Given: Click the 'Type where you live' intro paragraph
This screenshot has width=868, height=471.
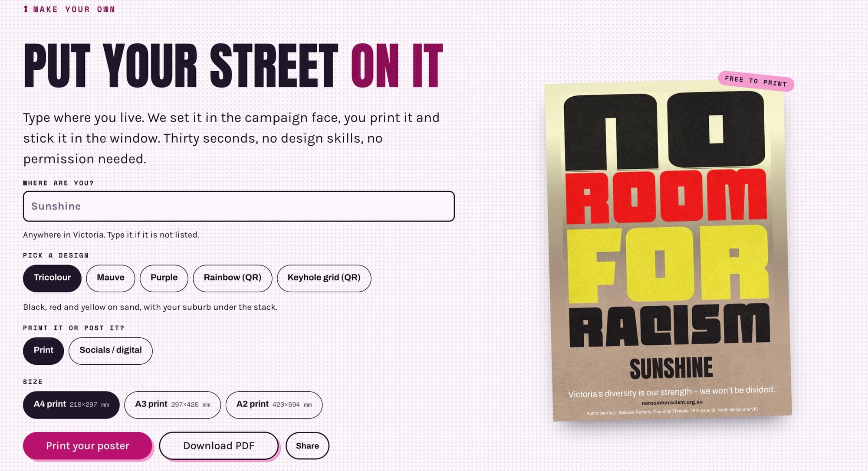Looking at the screenshot, I should pos(231,138).
